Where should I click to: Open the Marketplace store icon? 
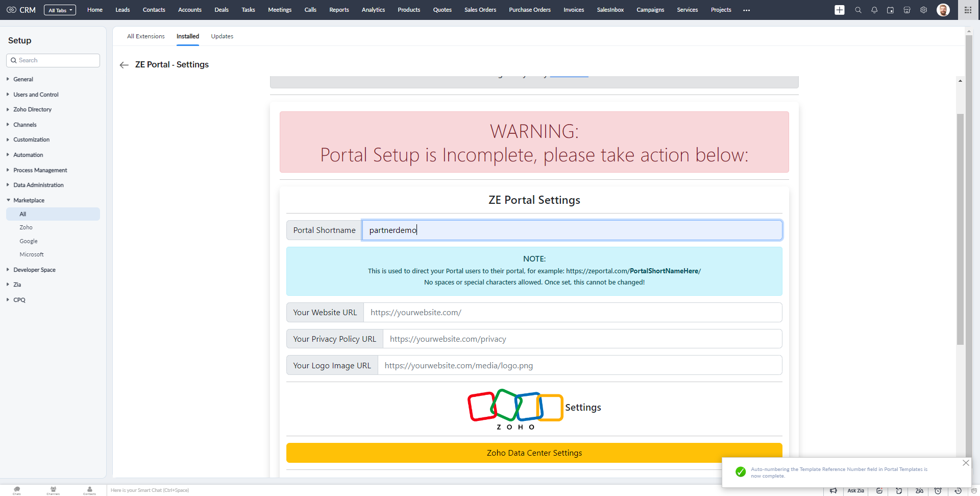[907, 10]
